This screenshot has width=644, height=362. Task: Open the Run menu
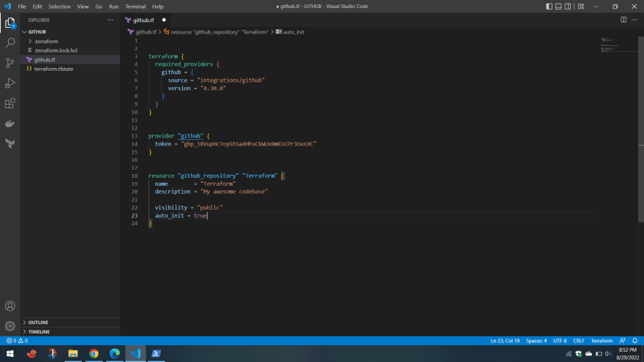click(113, 7)
